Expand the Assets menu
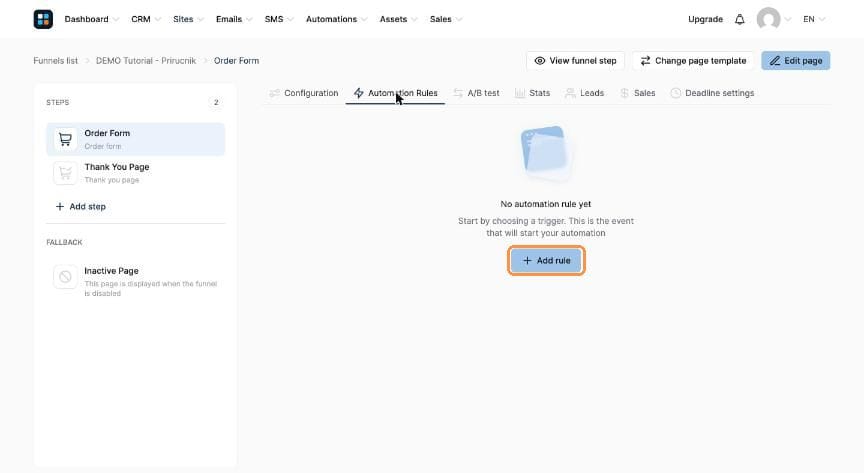 tap(398, 19)
